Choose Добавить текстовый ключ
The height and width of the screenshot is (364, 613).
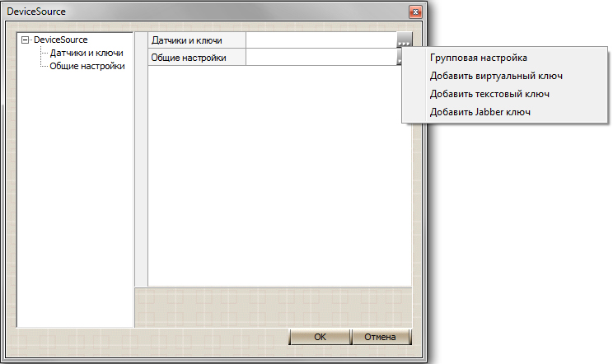(x=489, y=94)
